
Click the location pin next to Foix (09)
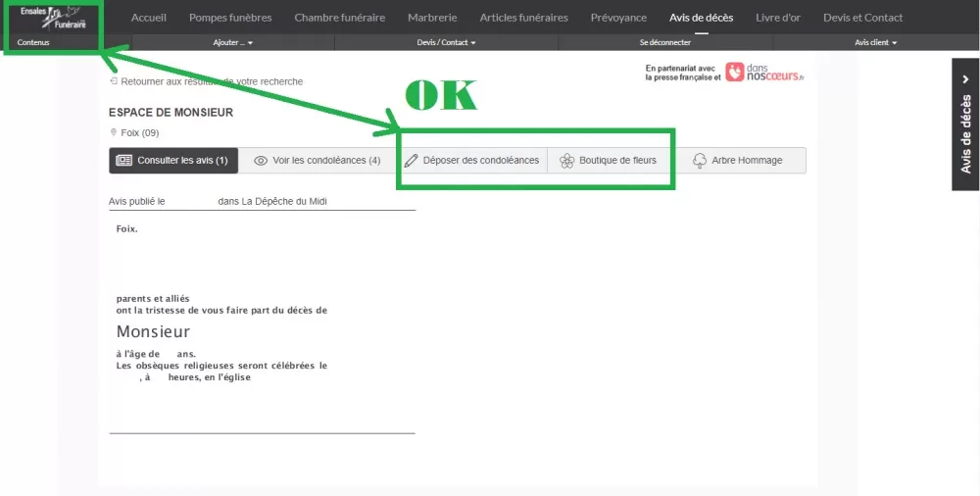point(114,133)
